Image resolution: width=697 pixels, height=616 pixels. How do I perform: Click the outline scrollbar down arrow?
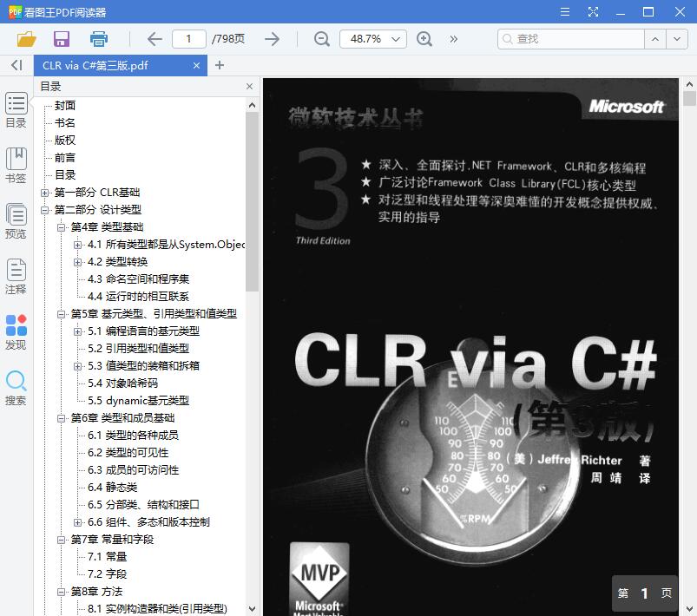pyautogui.click(x=252, y=608)
